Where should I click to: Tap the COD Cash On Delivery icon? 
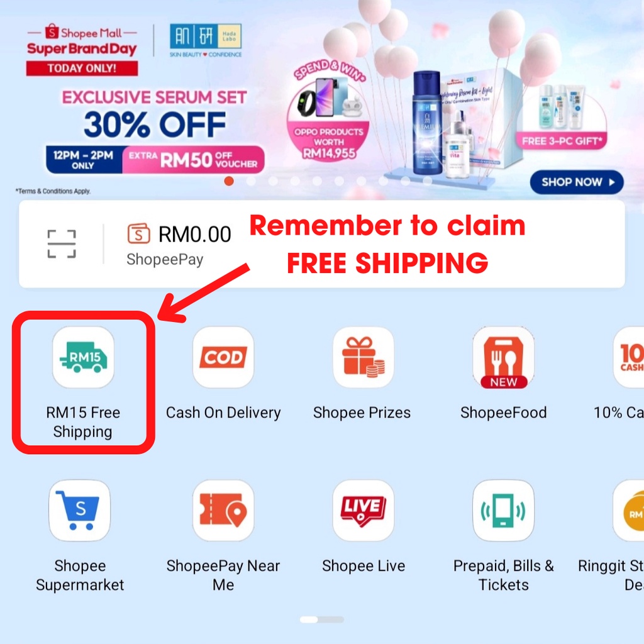point(223,357)
